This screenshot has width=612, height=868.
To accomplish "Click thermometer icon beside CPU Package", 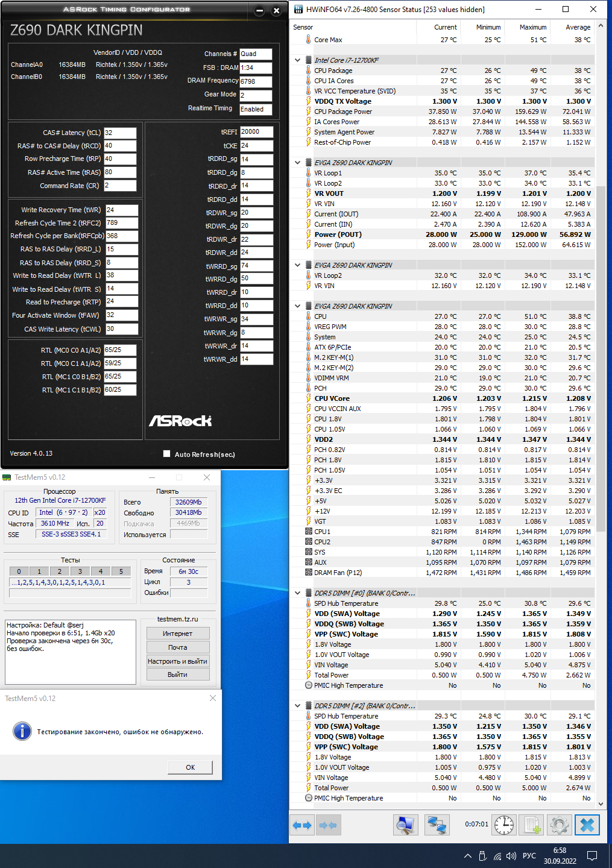I will [x=309, y=71].
